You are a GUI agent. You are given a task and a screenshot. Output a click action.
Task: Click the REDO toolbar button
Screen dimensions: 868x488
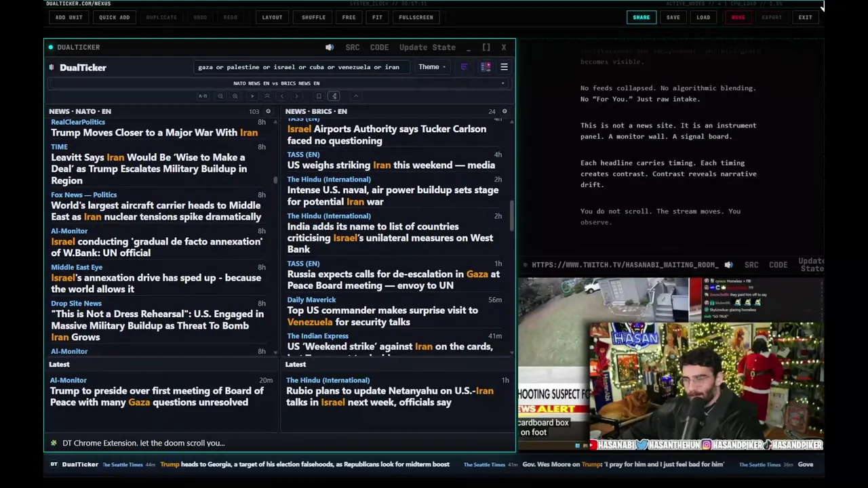point(231,18)
